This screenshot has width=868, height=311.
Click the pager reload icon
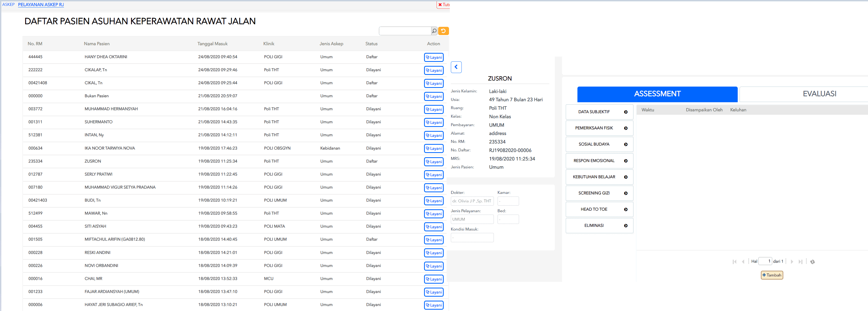point(812,262)
